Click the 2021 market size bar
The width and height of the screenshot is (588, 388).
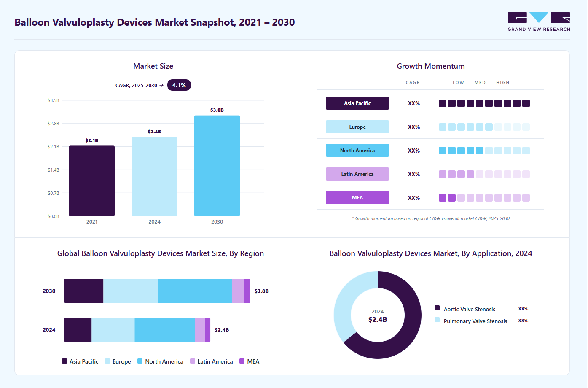click(x=92, y=181)
